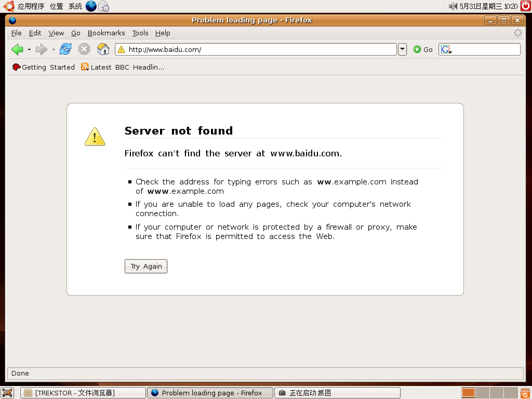Switch to the 正在启动 抓图 taskbar item
The image size is (532, 399).
point(337,393)
